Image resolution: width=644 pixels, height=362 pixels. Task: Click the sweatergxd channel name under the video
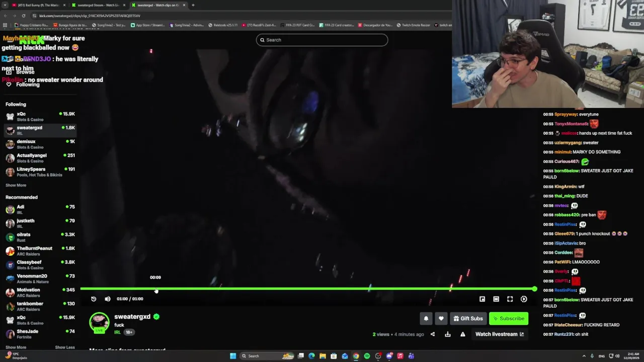point(132,317)
